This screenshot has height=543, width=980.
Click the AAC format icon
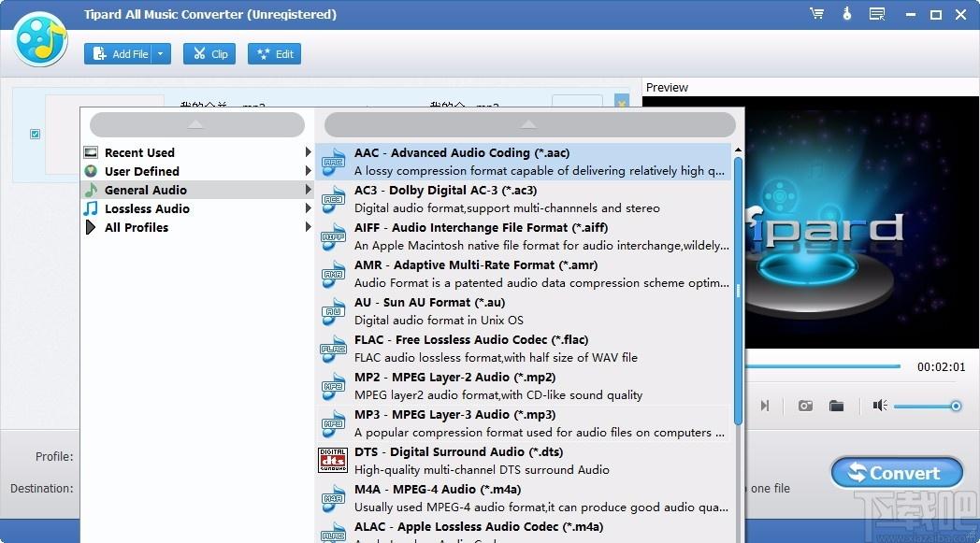(333, 162)
